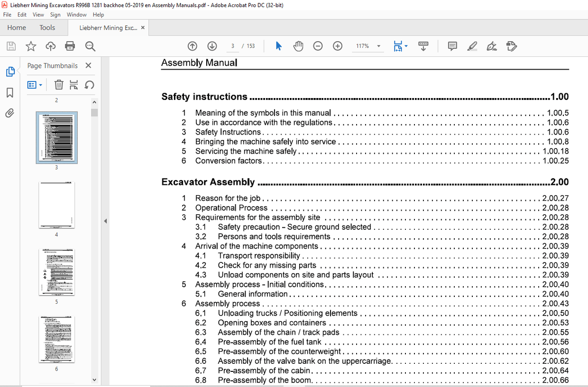This screenshot has height=387, width=588.
Task: Toggle the Bookmarks panel open
Action: (10, 92)
